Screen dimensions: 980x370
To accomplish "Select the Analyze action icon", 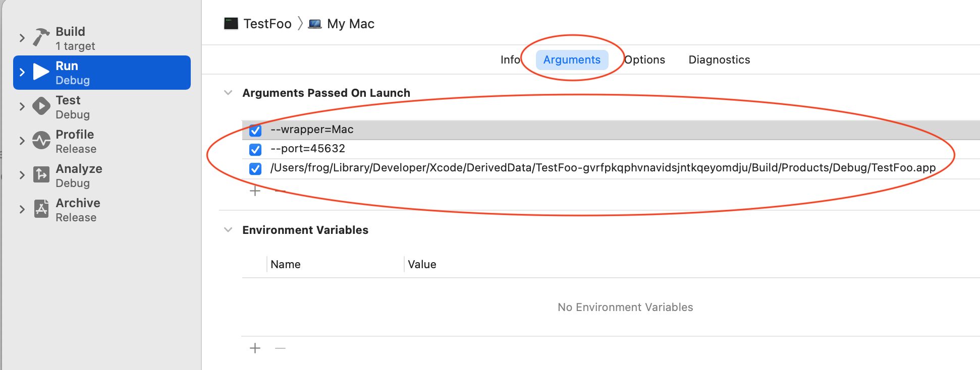I will [41, 175].
